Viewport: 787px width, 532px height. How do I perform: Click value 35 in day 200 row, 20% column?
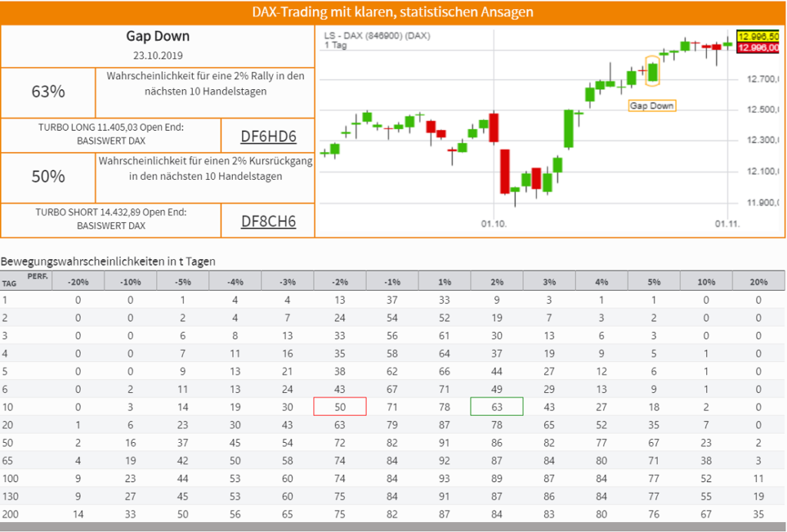tap(759, 514)
